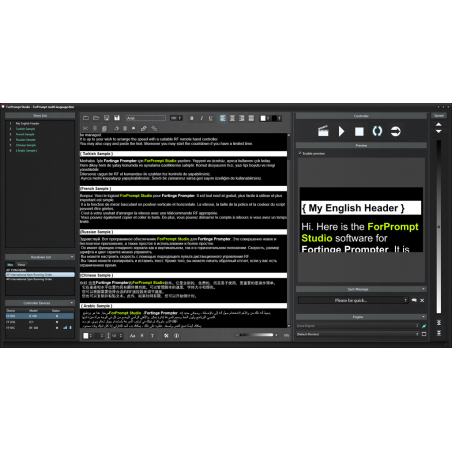The height and width of the screenshot is (452, 452).
Task: Toggle bold formatting in the toolbar
Action: 192,118
